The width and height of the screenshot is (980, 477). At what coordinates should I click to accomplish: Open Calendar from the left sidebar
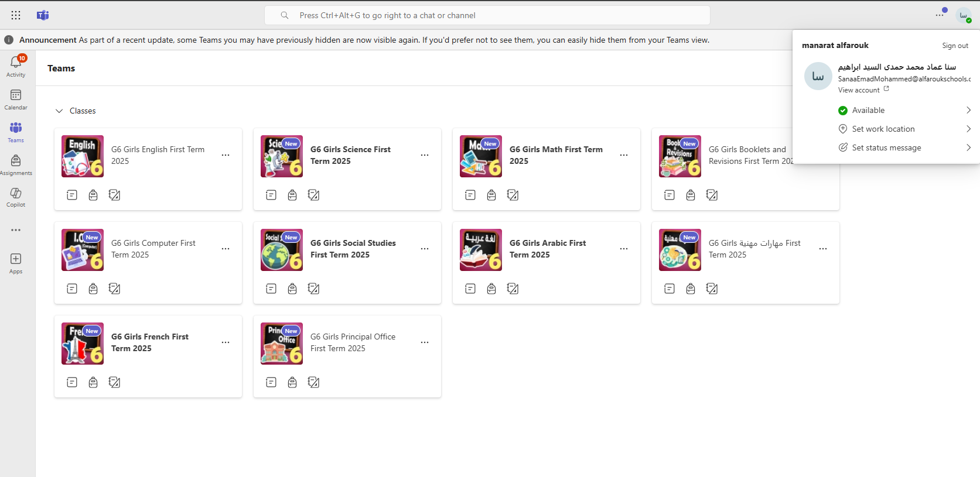(16, 99)
